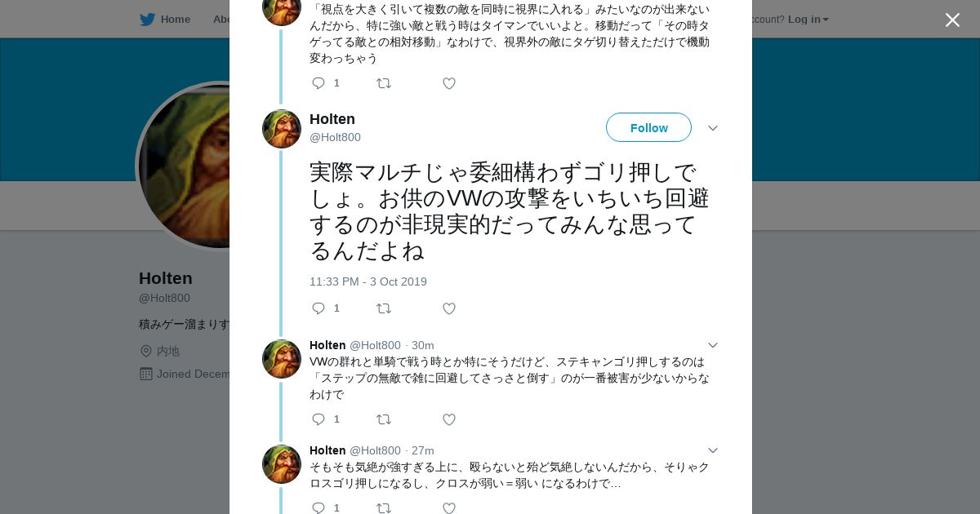The height and width of the screenshot is (514, 980).
Task: Reply to the top partially visible tweet
Action: point(318,83)
